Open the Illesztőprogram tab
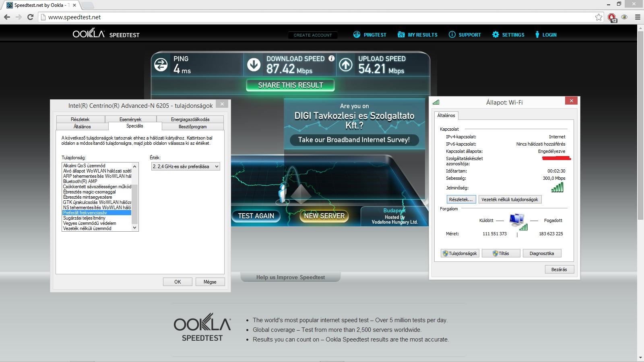Image resolution: width=644 pixels, height=362 pixels. (192, 126)
